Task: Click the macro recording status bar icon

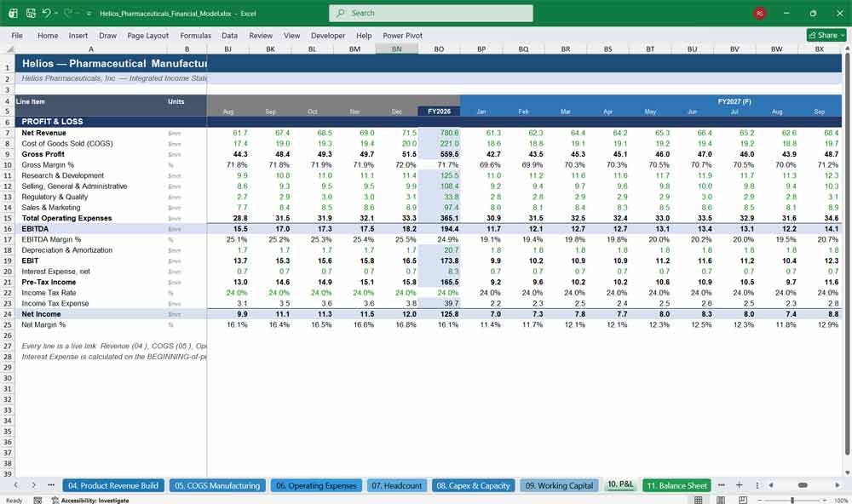Action: (37, 501)
